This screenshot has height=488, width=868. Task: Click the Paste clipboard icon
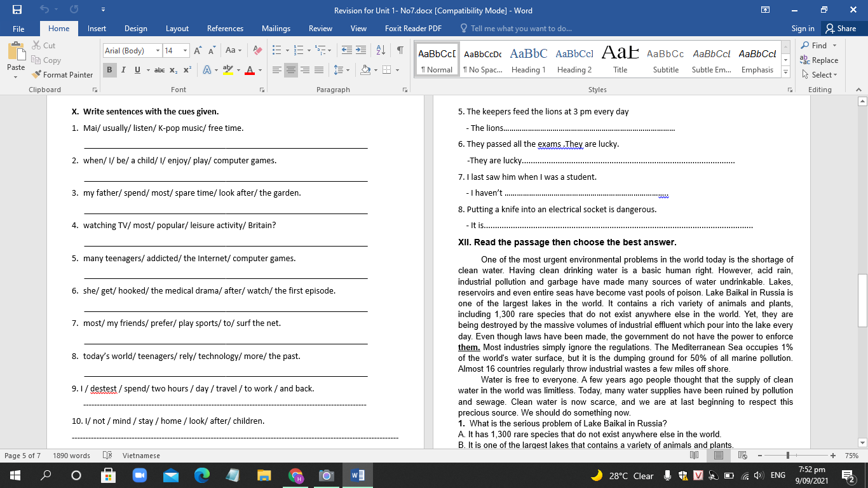16,52
